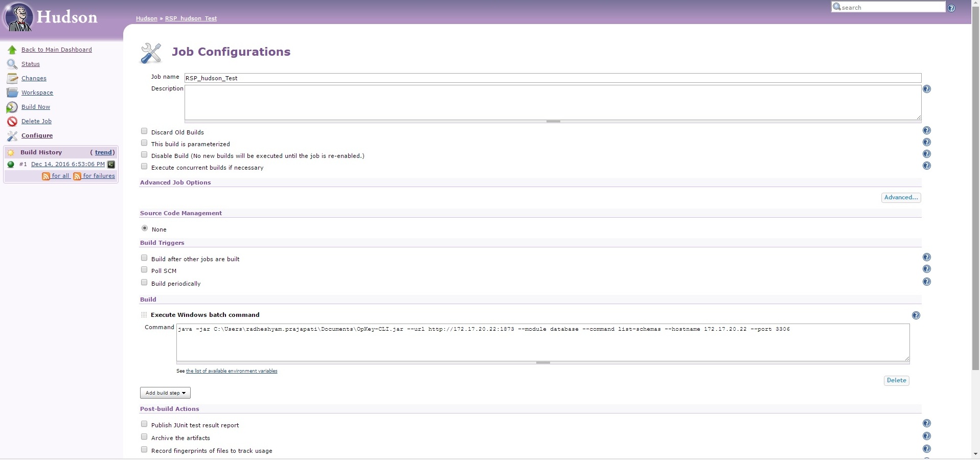980x460 pixels.
Task: Click the Command box resize handle bar
Action: [x=543, y=363]
